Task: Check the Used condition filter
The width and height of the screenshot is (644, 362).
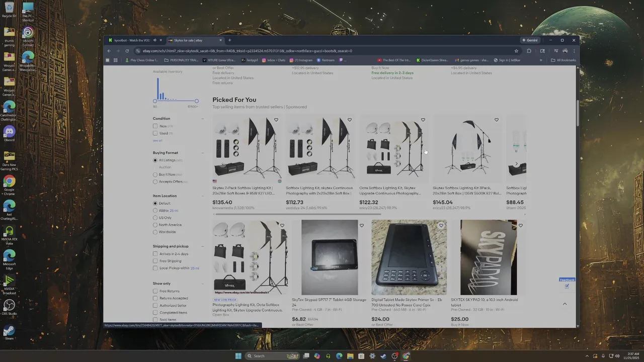Action: click(155, 133)
